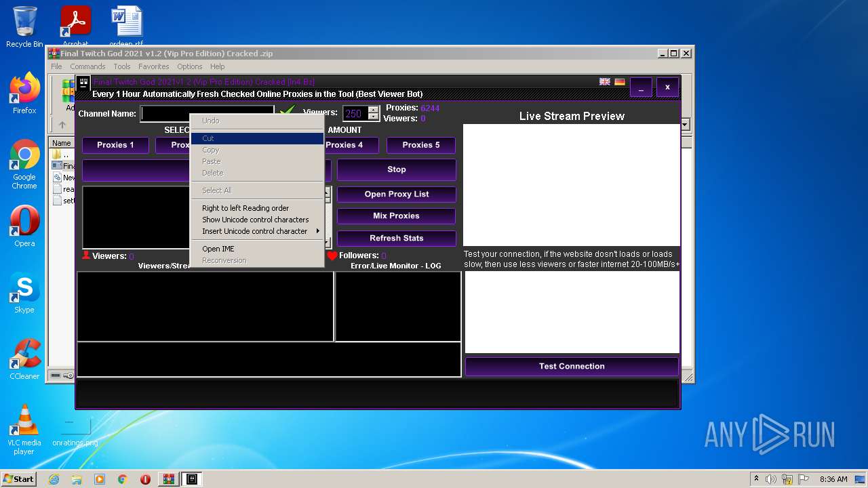This screenshot has width=868, height=488.
Task: Open WinRAR File menu
Action: [56, 66]
